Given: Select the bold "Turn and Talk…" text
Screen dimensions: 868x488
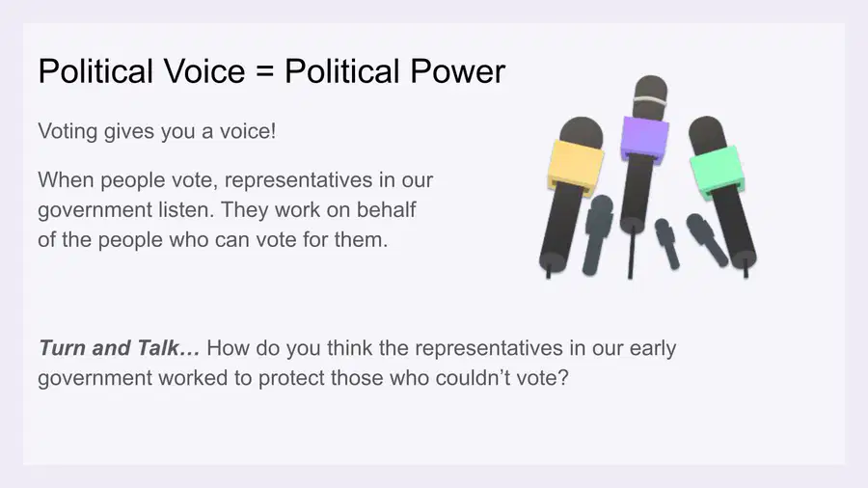Looking at the screenshot, I should click(x=119, y=348).
